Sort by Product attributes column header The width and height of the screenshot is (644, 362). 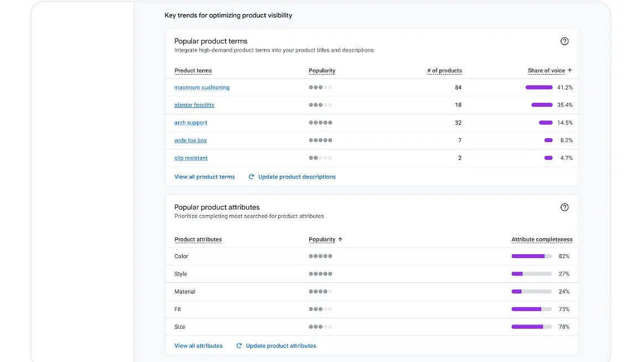[x=198, y=239]
